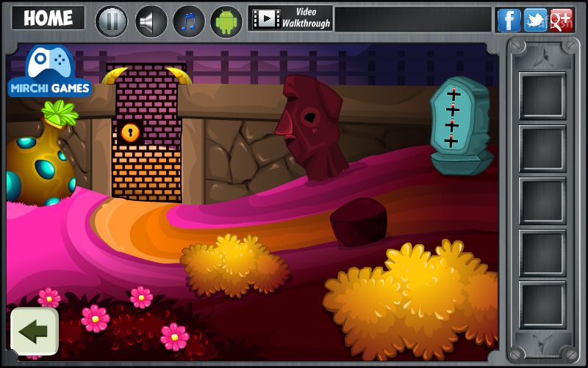
Task: Click the teal tombstone with crosses
Action: (462, 126)
